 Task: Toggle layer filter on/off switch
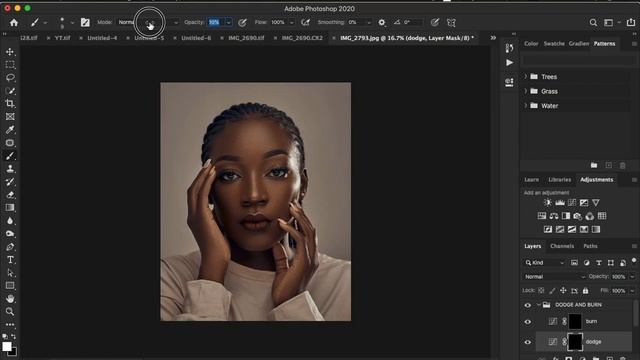(634, 261)
